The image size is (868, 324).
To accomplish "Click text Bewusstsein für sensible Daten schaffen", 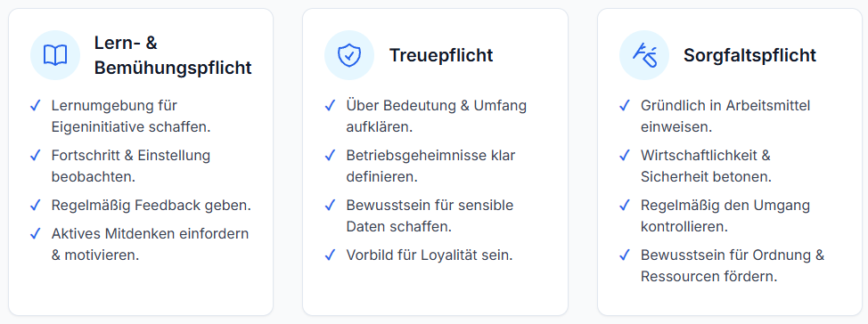I will tap(430, 215).
